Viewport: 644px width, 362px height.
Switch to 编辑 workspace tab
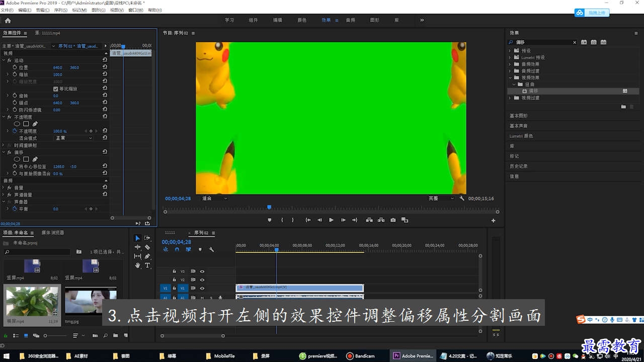coord(278,20)
